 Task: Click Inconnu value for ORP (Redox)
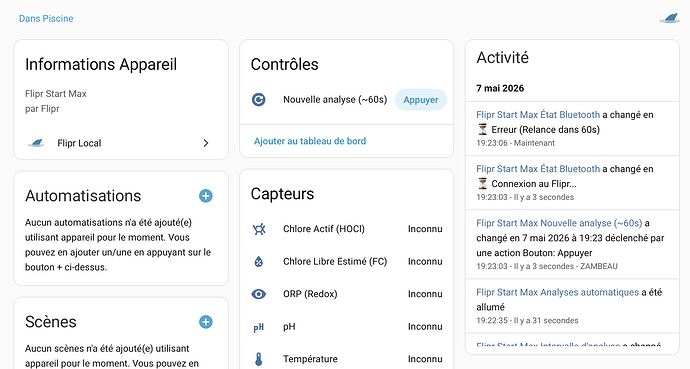425,294
